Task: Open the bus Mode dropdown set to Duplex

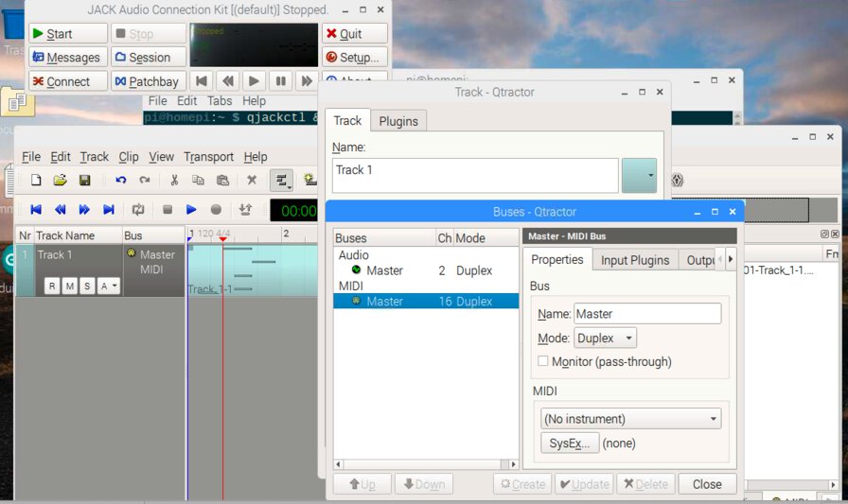Action: (x=605, y=339)
